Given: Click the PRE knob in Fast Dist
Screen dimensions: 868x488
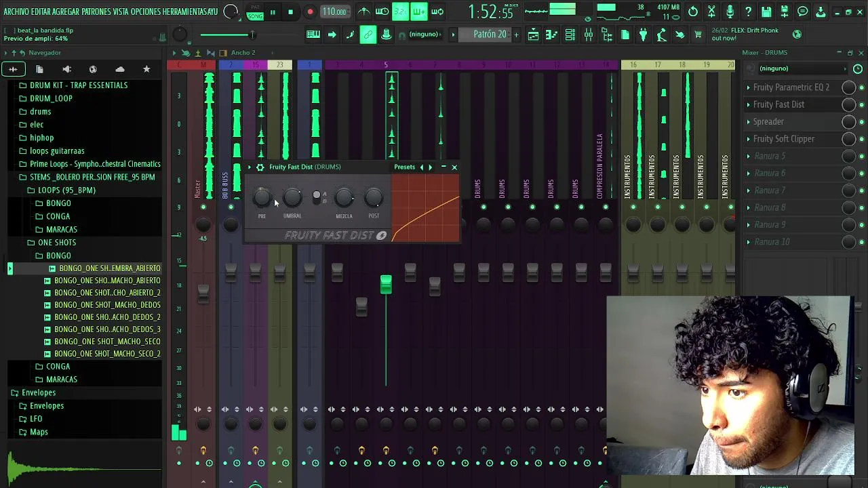Looking at the screenshot, I should (262, 198).
